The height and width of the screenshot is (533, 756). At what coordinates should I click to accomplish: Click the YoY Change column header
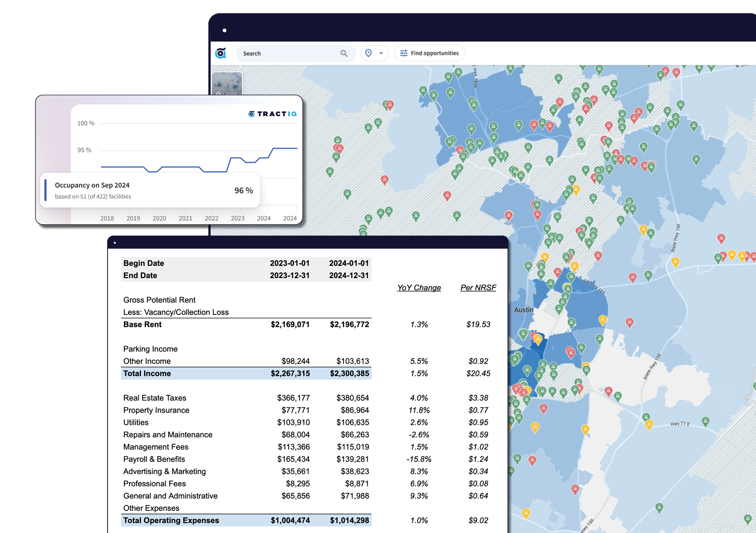(x=419, y=288)
